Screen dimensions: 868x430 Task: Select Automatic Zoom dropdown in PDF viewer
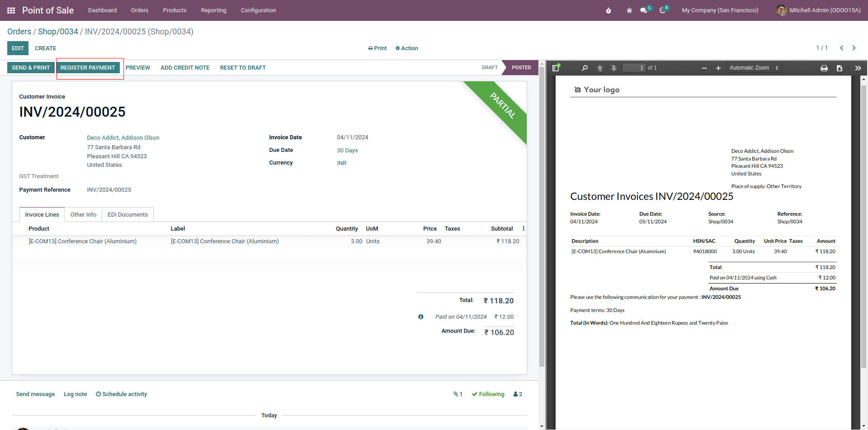[754, 68]
